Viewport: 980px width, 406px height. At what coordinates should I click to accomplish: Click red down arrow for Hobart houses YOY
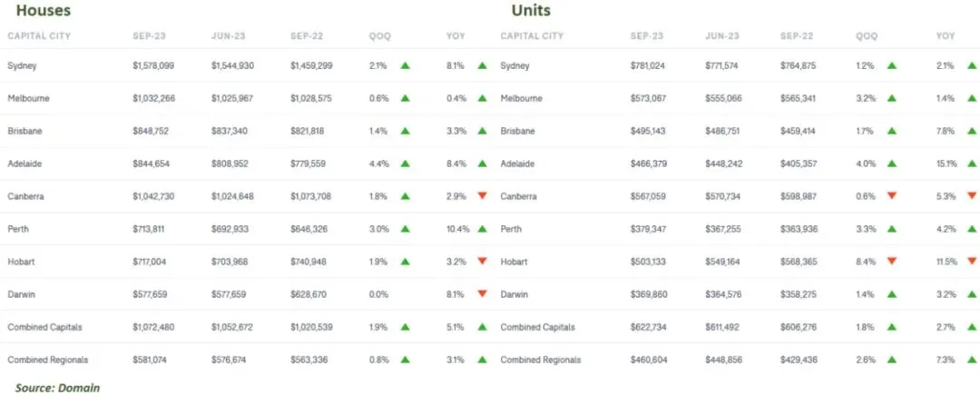[x=482, y=262]
